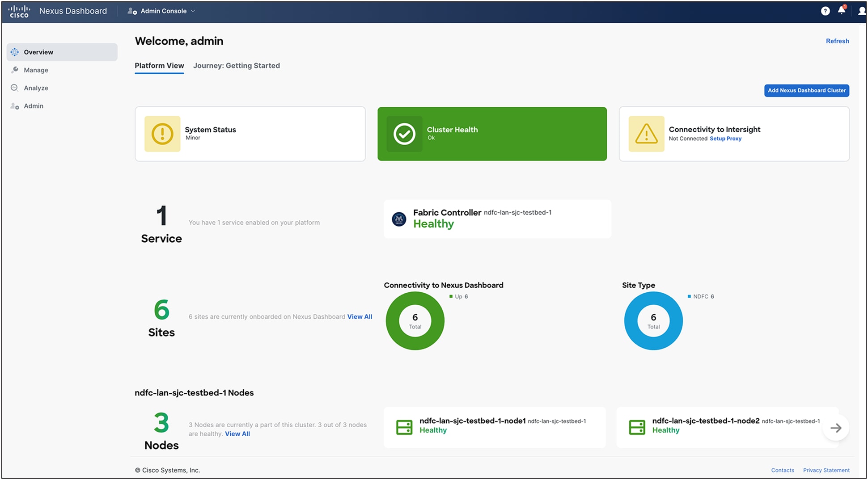Image resolution: width=868 pixels, height=480 pixels.
Task: Open the Privacy Statement link
Action: (826, 470)
